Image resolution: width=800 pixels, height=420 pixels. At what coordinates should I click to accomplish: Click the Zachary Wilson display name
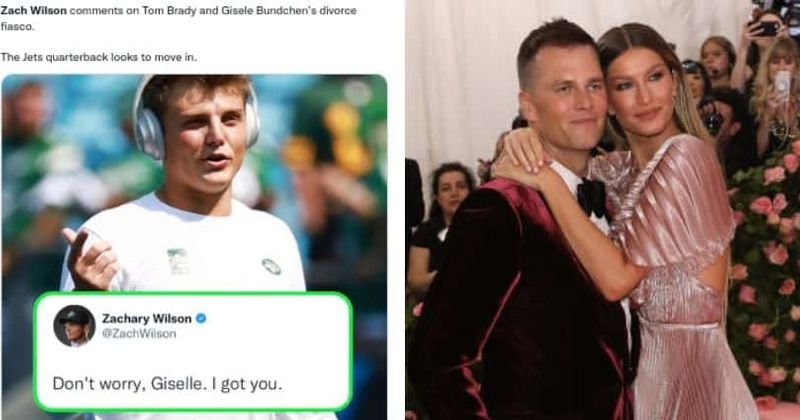pyautogui.click(x=147, y=319)
